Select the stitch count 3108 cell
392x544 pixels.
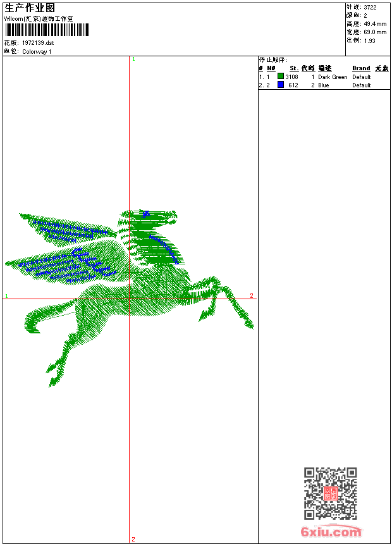click(x=291, y=77)
